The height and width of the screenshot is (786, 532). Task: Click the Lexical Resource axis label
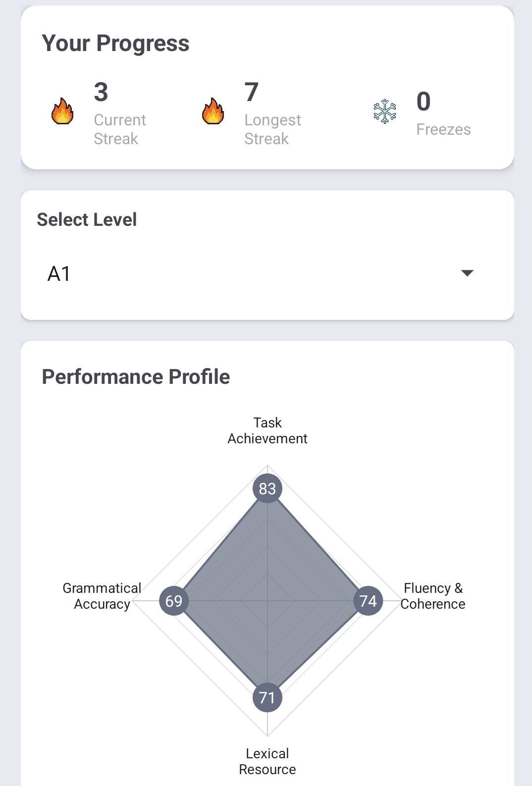pyautogui.click(x=267, y=761)
